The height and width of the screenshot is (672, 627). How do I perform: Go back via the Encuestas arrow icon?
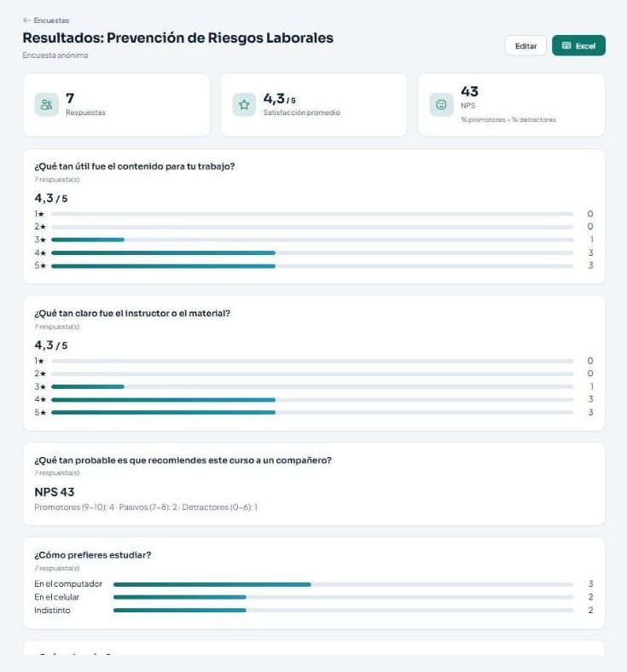click(26, 20)
